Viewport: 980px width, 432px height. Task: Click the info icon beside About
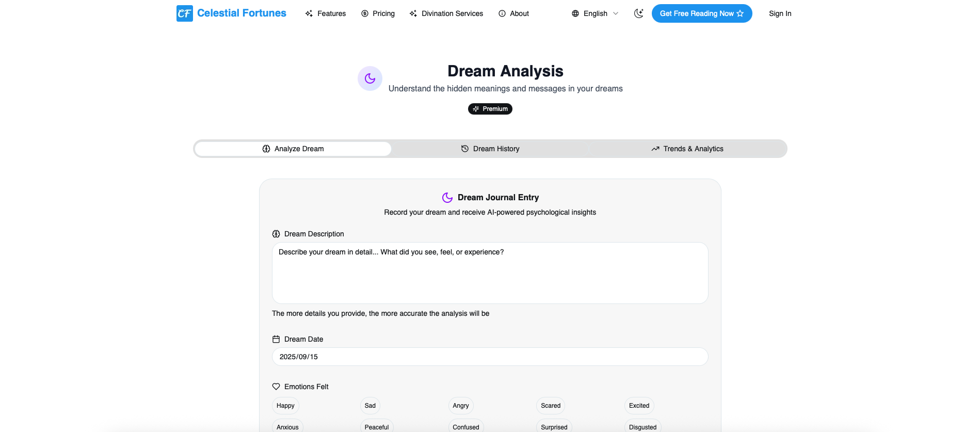point(502,13)
